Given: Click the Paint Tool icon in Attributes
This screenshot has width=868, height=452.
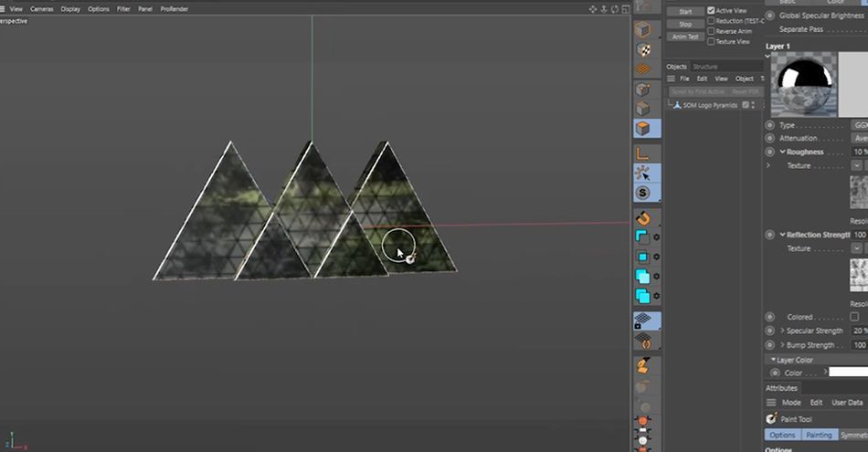Looking at the screenshot, I should coord(771,419).
